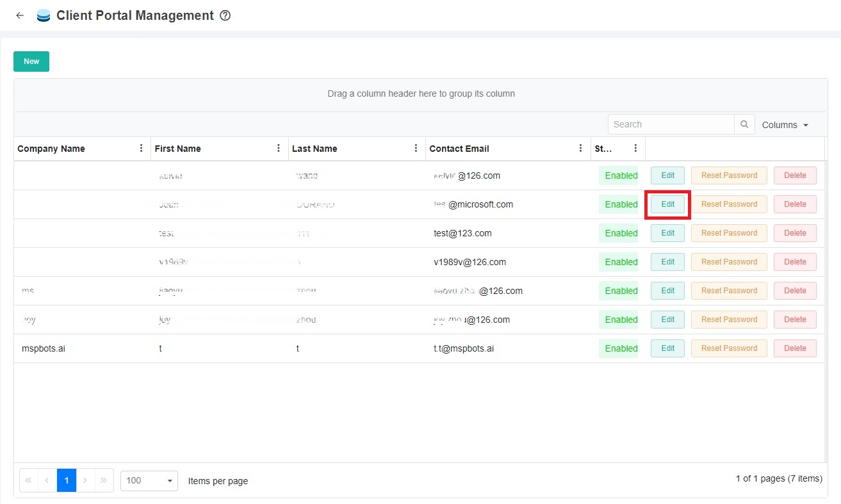Click the search magnifier icon

point(744,124)
